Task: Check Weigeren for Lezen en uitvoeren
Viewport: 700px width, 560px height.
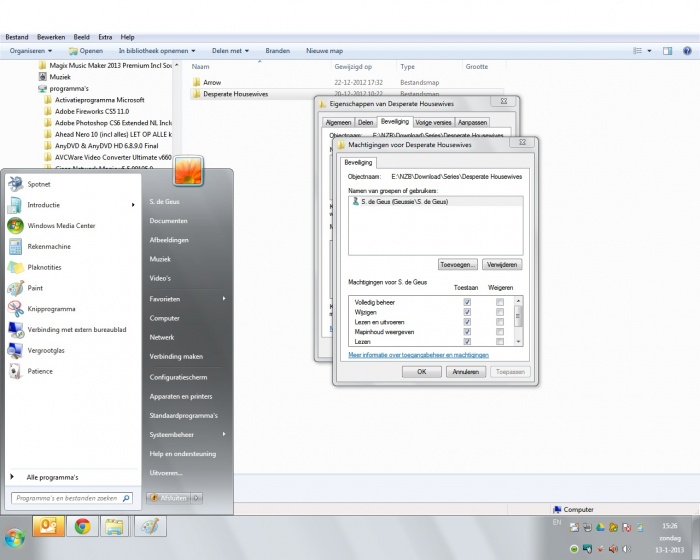Action: point(500,322)
